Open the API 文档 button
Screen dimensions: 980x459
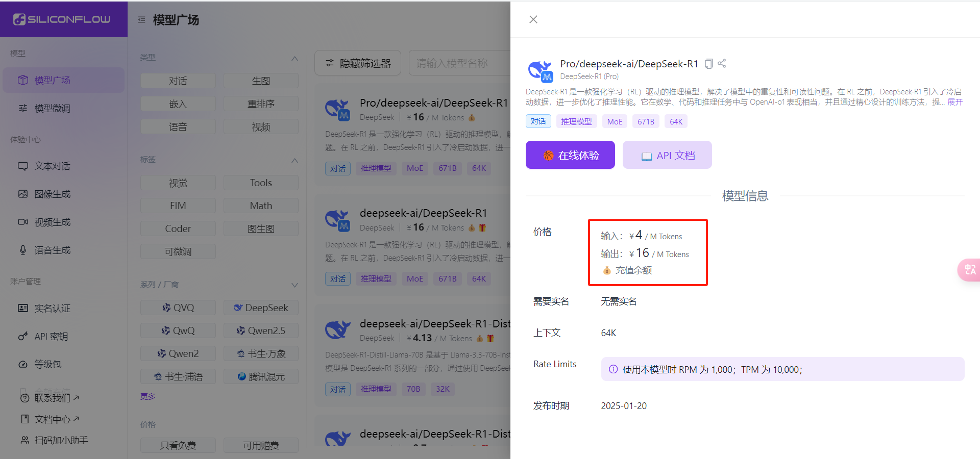point(667,155)
